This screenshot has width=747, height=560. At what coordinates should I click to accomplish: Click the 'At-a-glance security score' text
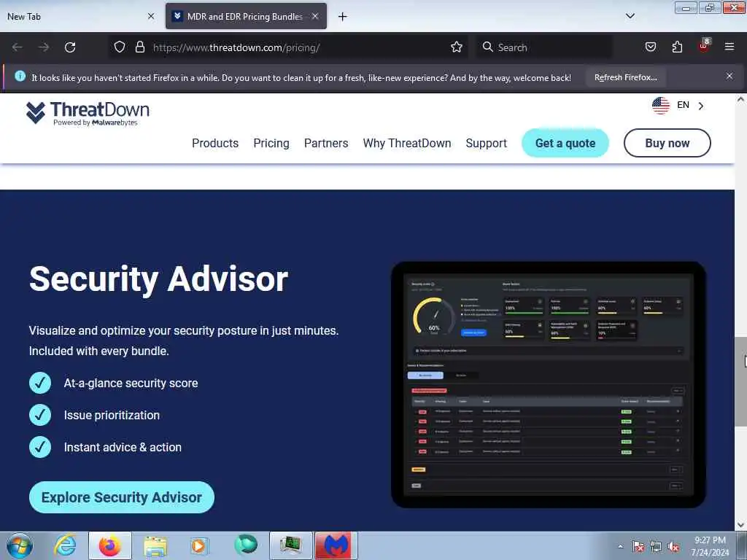131,384
